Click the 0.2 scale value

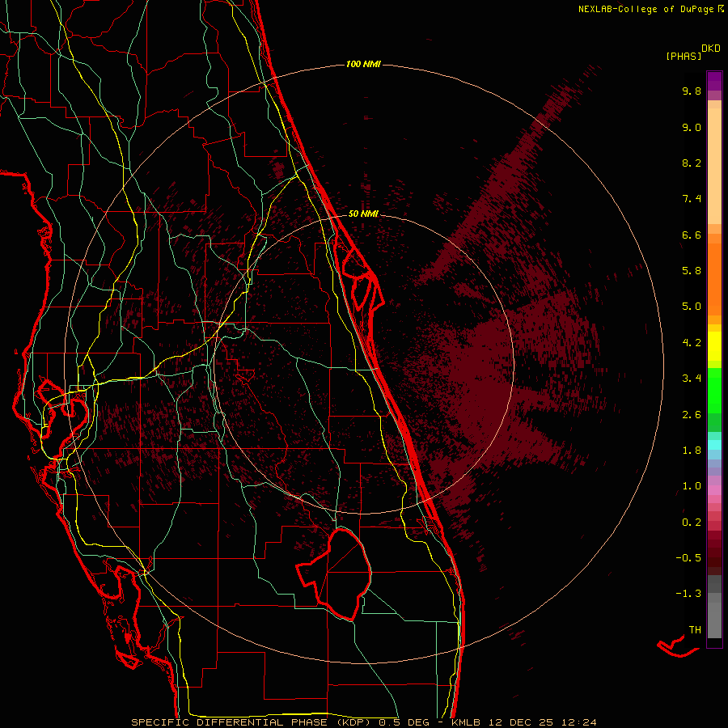(692, 523)
